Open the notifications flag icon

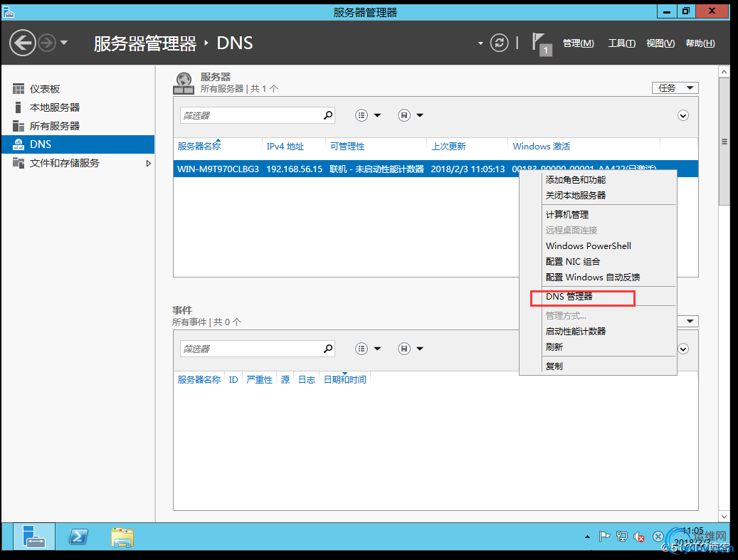542,44
